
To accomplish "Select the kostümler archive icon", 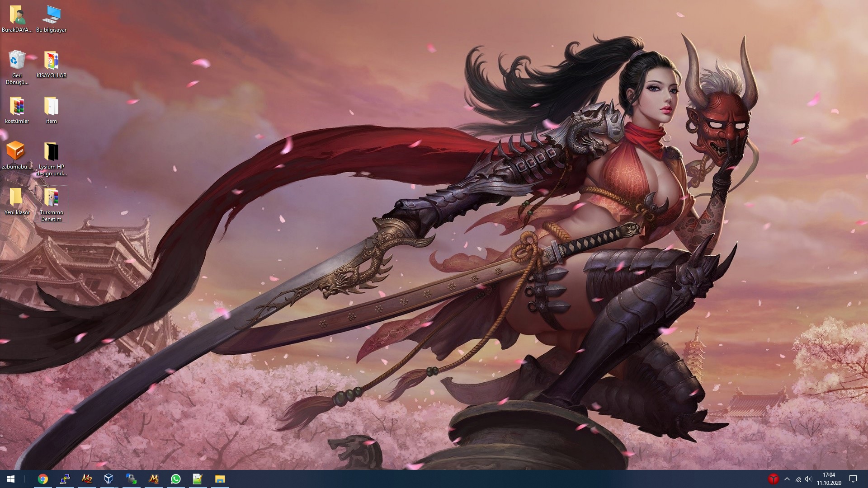I will [17, 107].
